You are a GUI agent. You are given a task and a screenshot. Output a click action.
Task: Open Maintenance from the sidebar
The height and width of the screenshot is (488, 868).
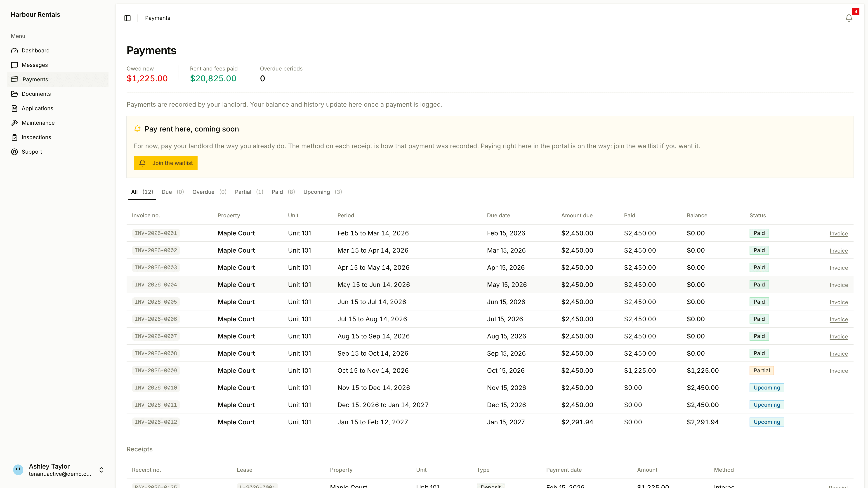[x=58, y=123]
